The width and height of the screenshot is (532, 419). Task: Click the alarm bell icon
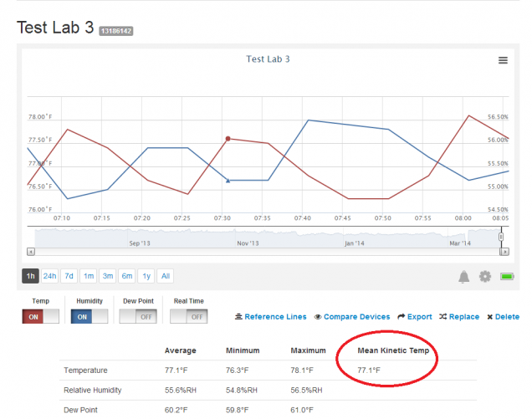463,277
